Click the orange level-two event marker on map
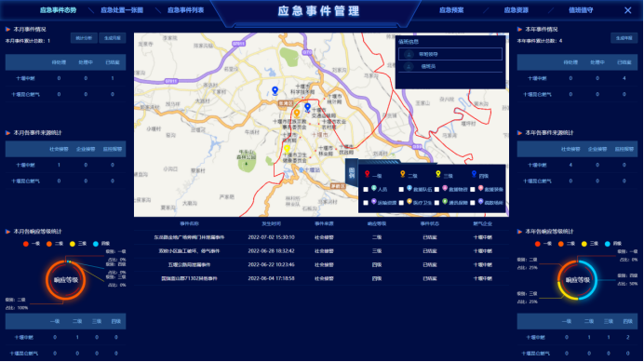This screenshot has height=362, width=644. (x=297, y=113)
